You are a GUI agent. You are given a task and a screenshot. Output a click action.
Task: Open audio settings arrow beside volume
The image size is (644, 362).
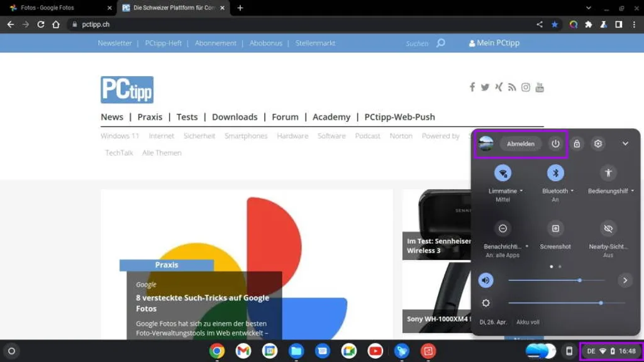[x=625, y=280]
